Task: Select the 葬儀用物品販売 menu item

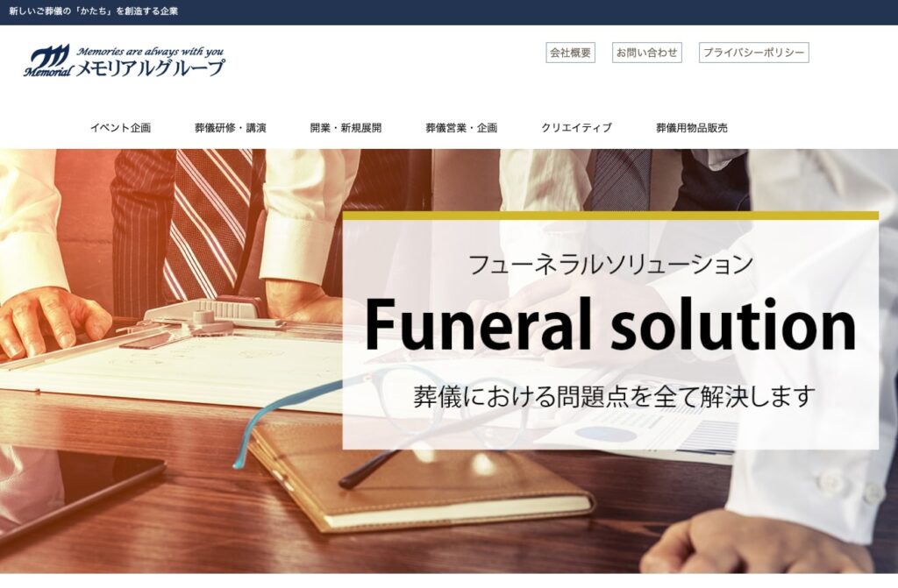Action: point(692,128)
